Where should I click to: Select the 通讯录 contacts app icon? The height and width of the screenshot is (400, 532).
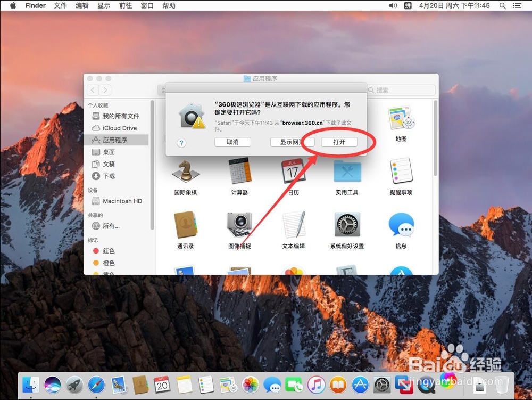pyautogui.click(x=186, y=225)
